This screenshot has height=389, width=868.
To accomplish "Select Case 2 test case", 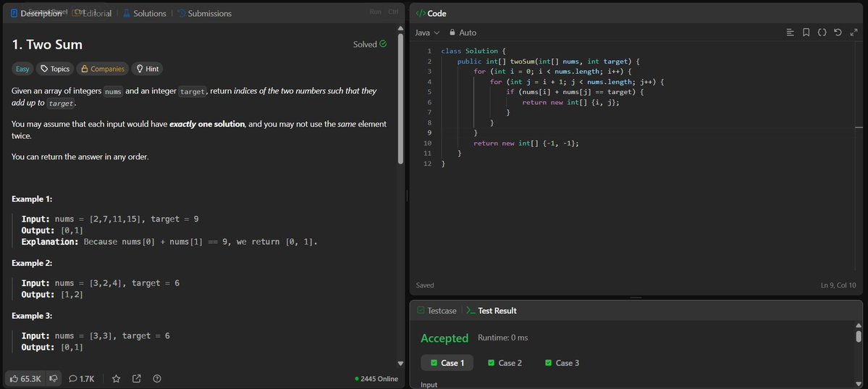I will click(505, 363).
